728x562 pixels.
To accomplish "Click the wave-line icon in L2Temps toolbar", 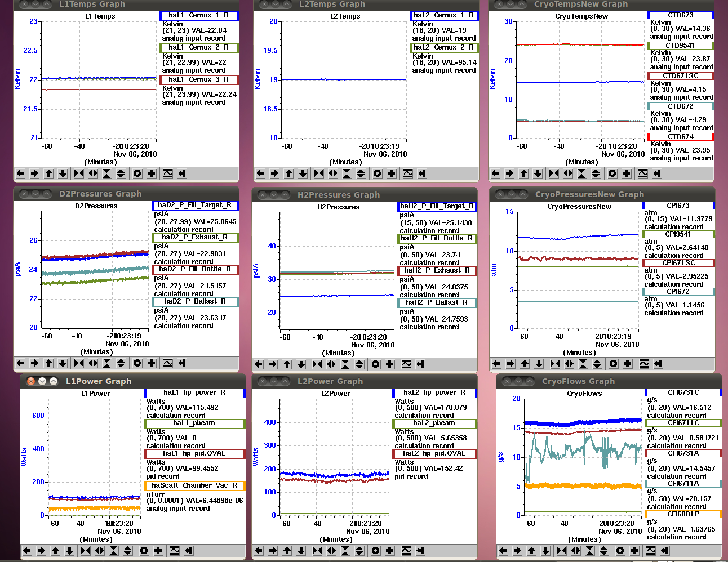I will tap(408, 173).
